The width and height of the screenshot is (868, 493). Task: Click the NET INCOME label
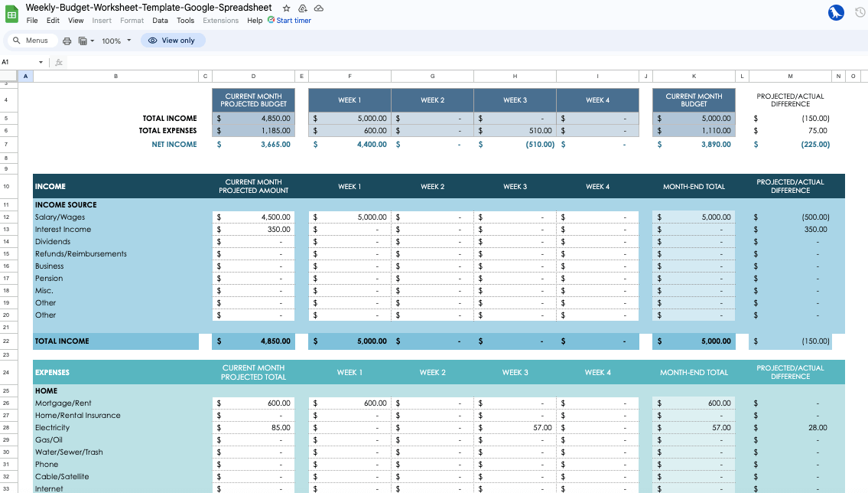pos(174,144)
